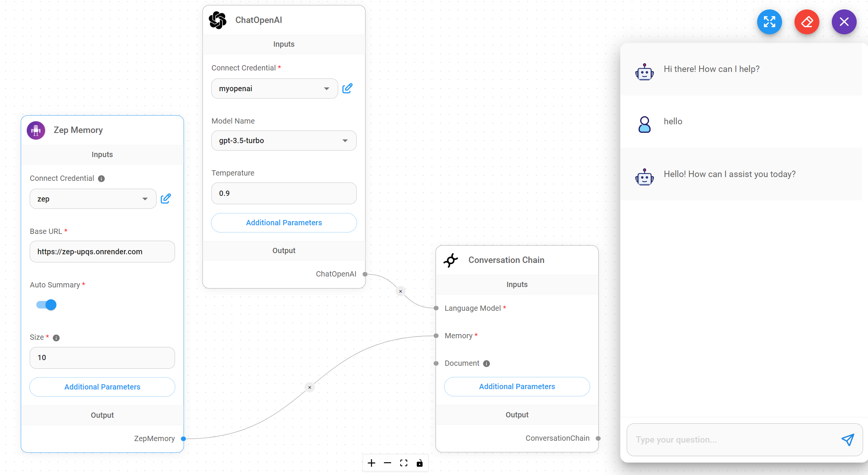Click the Temperature input field
The height and width of the screenshot is (475, 868).
pos(284,193)
